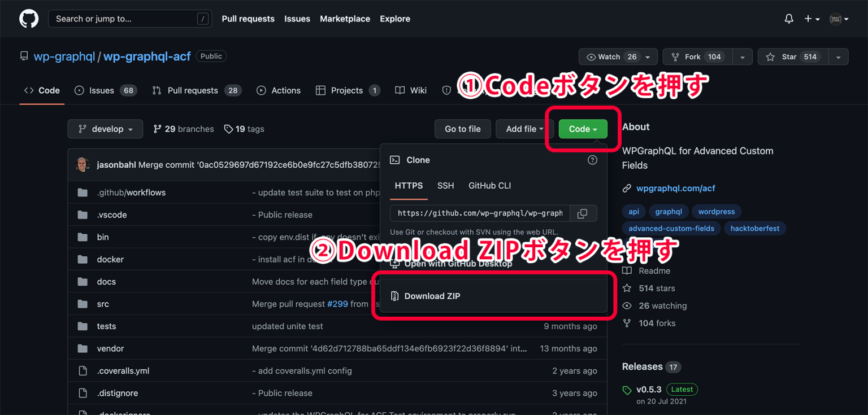Open the user avatar menu
This screenshot has width=868, height=415.
coord(839,19)
